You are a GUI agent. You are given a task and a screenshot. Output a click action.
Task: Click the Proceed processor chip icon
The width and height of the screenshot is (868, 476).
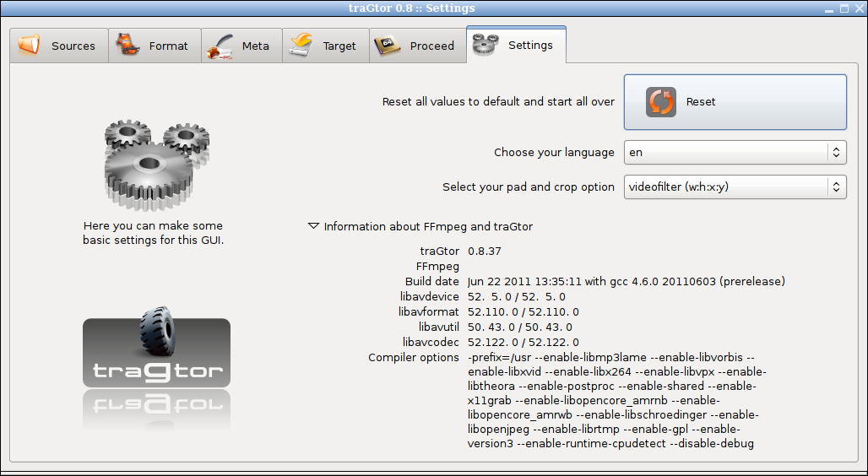click(x=388, y=46)
